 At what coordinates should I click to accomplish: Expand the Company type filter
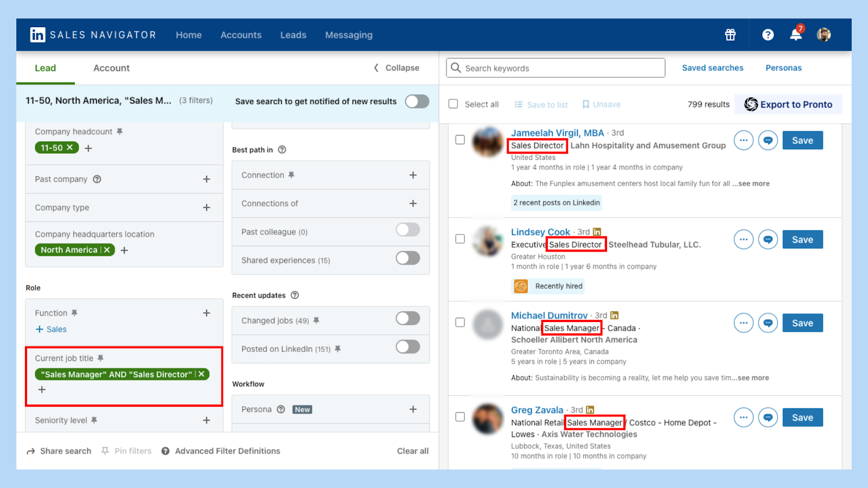pos(206,208)
